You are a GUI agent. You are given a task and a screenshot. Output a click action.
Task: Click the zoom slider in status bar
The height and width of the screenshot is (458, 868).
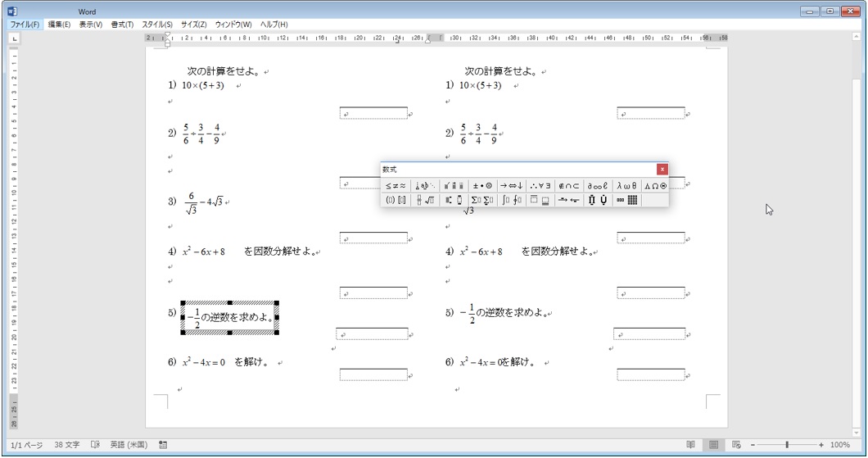tap(787, 445)
